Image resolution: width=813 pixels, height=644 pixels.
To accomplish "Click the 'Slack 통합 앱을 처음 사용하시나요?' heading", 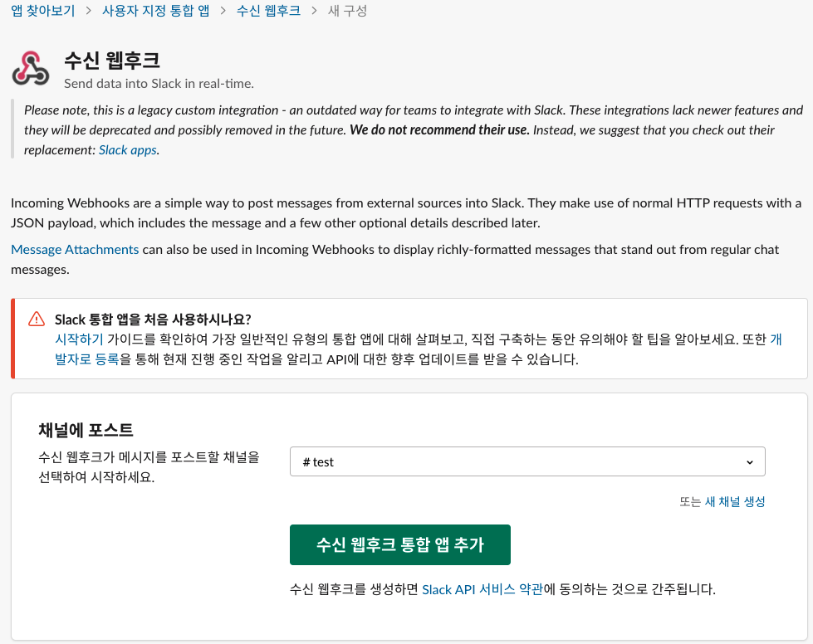I will [153, 320].
